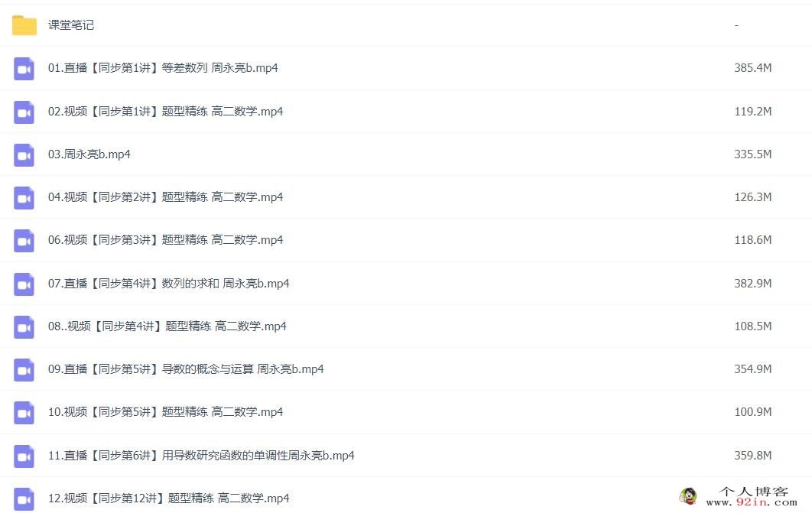Image resolution: width=812 pixels, height=513 pixels.
Task: Select the video icon for 03.周永亮b.mp4
Action: 24,154
